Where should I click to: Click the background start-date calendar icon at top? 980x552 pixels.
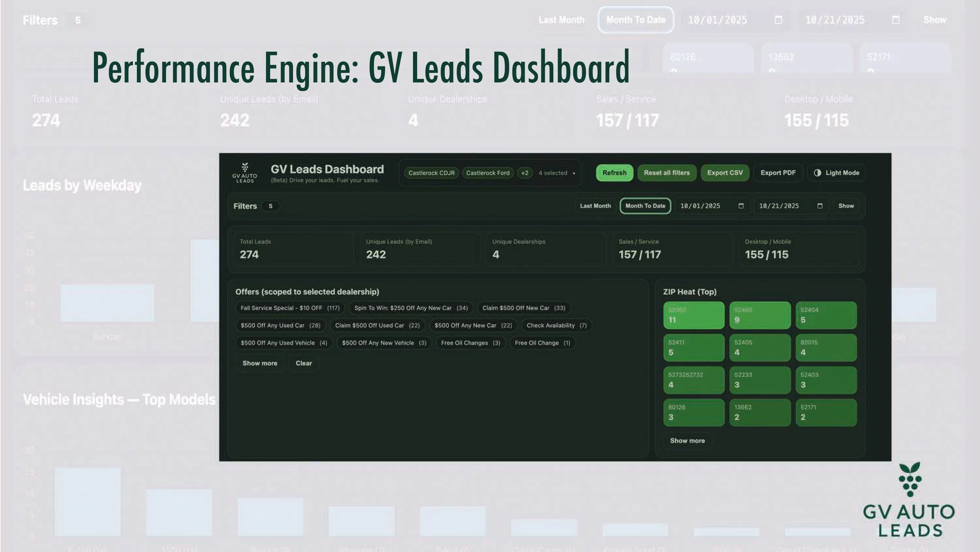coord(779,20)
